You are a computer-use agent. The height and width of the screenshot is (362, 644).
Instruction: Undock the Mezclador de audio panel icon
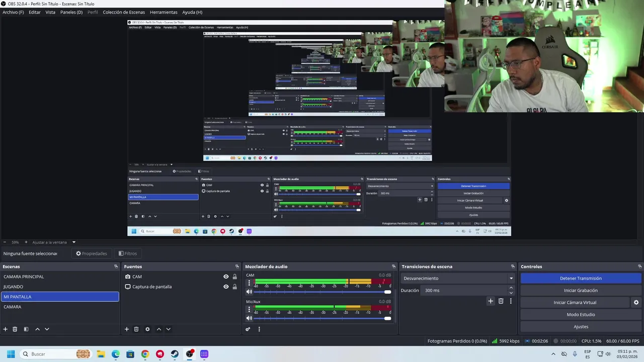[x=393, y=266]
